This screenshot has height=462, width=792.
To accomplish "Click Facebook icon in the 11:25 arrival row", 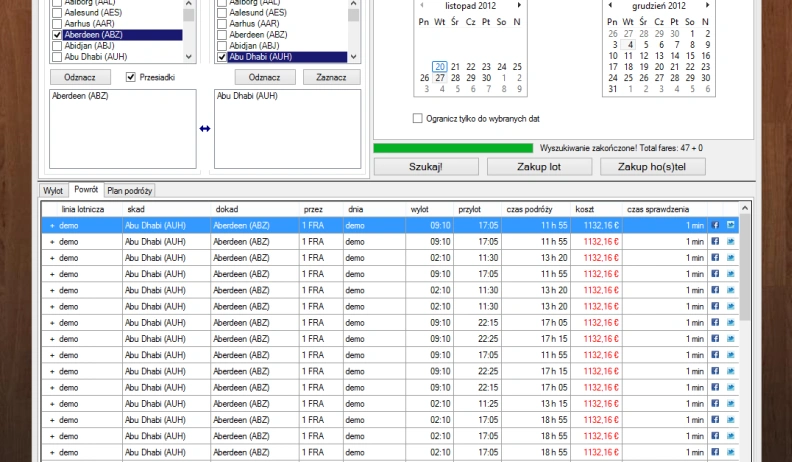I will (x=715, y=403).
